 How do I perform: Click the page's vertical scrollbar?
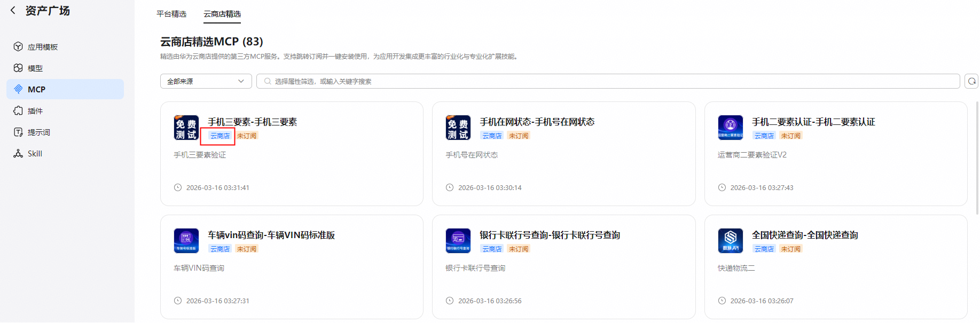(977, 158)
